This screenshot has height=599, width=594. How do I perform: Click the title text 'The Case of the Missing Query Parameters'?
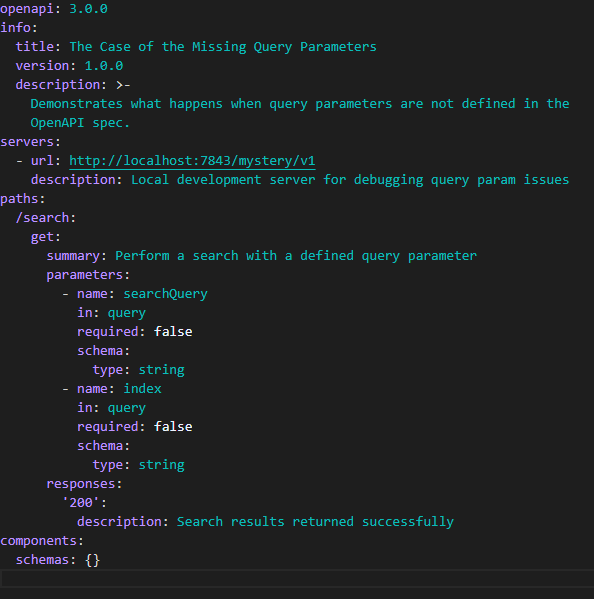(223, 47)
